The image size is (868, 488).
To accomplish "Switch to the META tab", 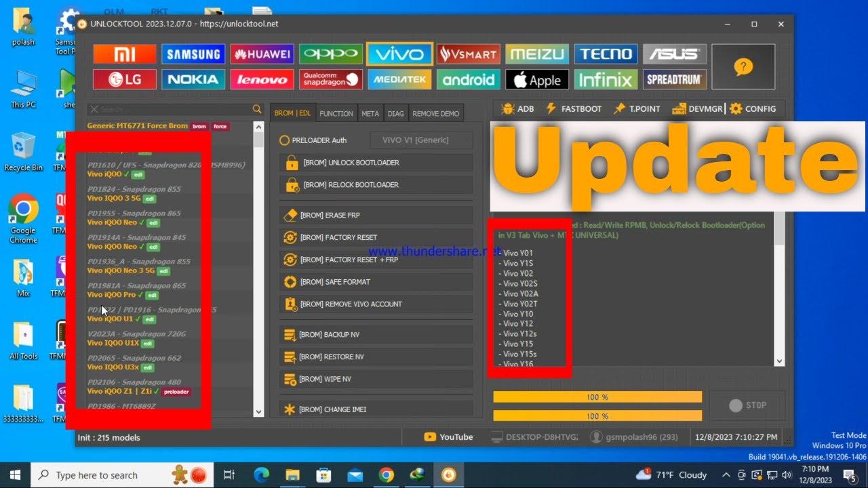I will click(370, 114).
